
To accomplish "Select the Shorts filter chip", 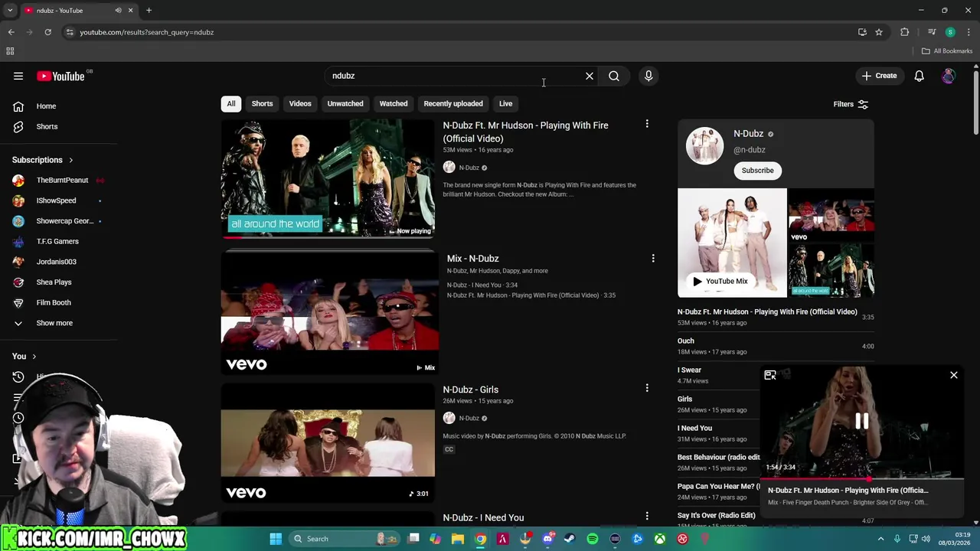I will click(x=262, y=103).
